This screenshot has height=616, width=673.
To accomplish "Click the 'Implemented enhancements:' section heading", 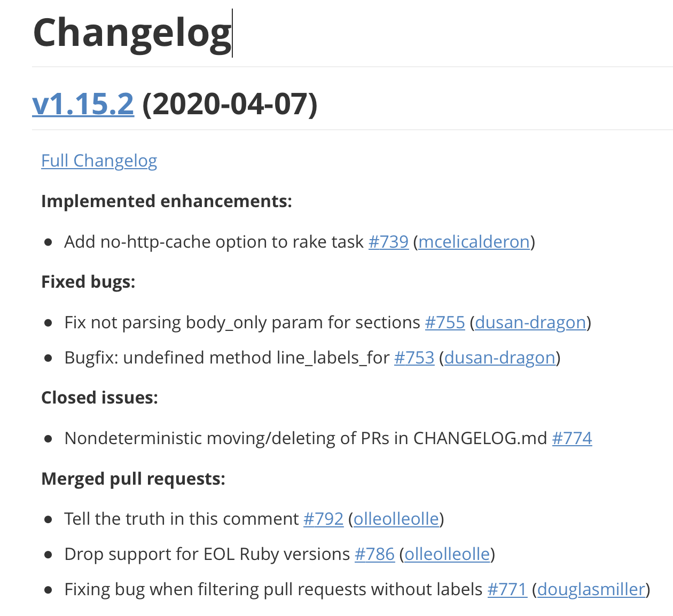I will [167, 201].
